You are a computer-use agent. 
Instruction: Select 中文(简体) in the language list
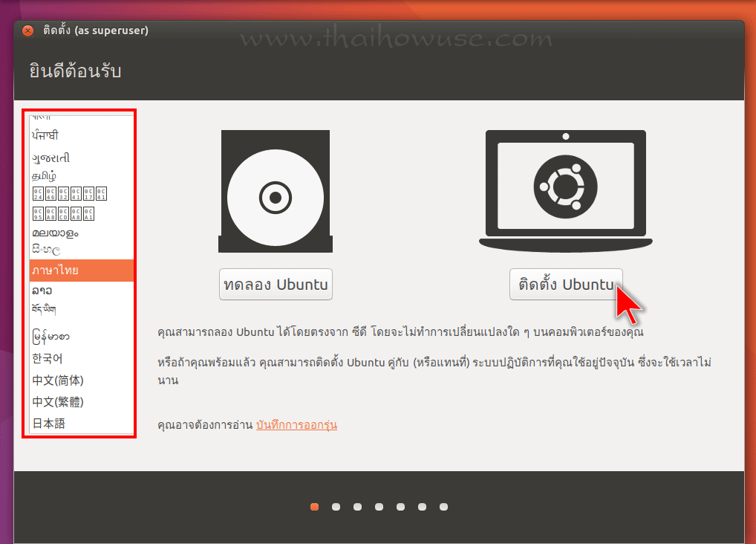point(82,381)
